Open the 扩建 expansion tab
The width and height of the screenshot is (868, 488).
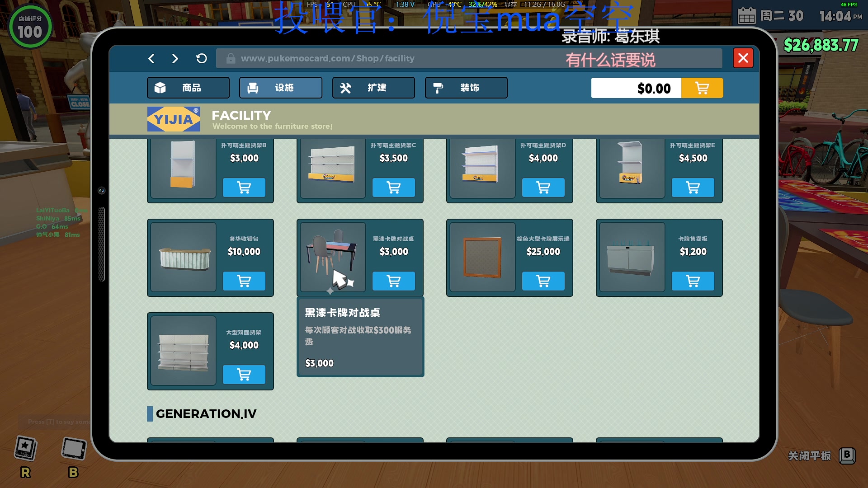click(373, 88)
